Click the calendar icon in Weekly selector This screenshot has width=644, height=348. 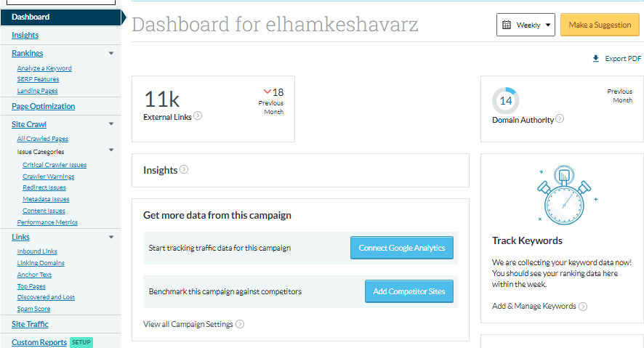point(507,25)
